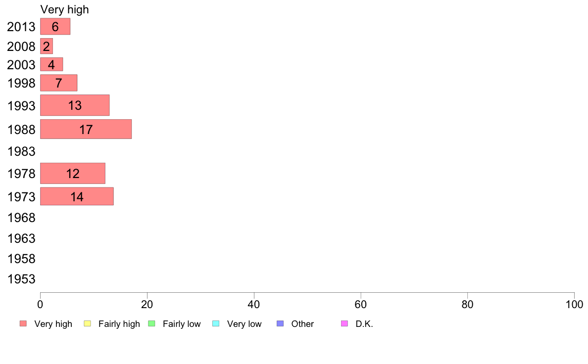Select the 1993 bar with value 13

[x=75, y=105]
